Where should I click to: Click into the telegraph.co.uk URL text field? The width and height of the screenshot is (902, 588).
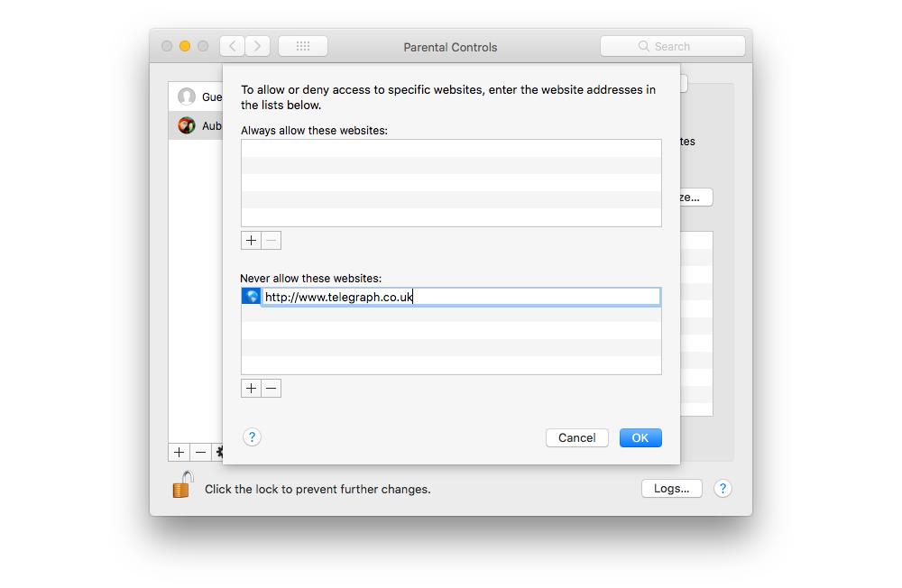(460, 297)
